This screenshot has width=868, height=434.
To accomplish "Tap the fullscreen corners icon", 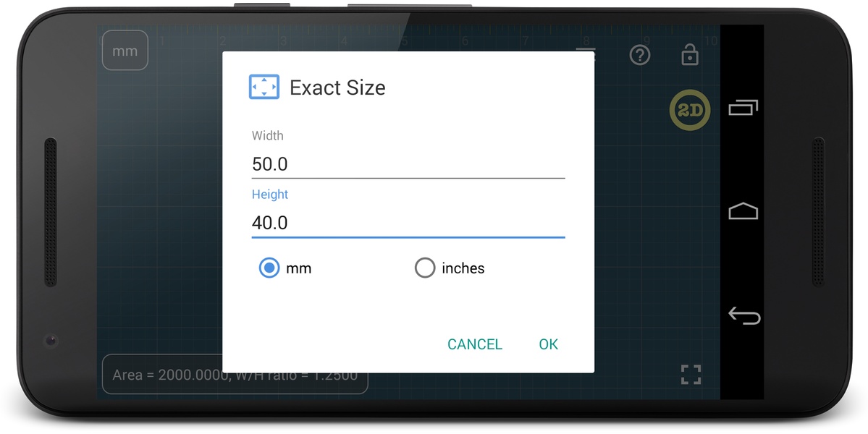I will [691, 374].
